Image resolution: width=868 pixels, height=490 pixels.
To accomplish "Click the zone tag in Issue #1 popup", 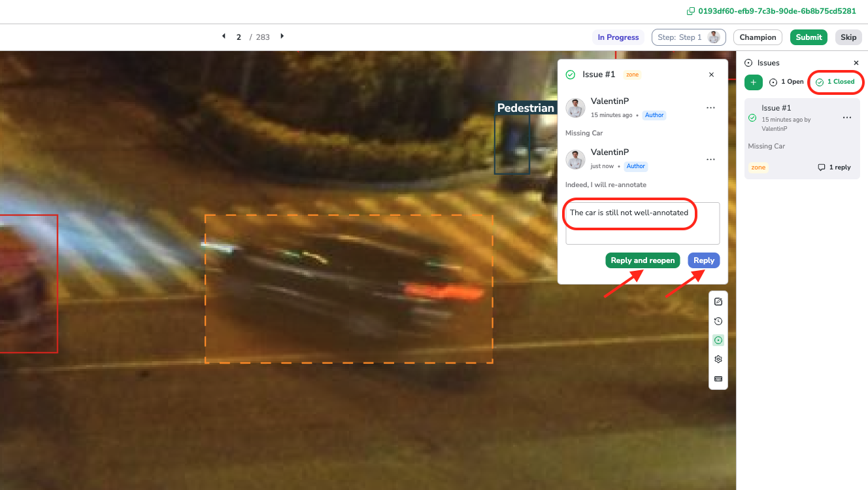I will tap(632, 75).
